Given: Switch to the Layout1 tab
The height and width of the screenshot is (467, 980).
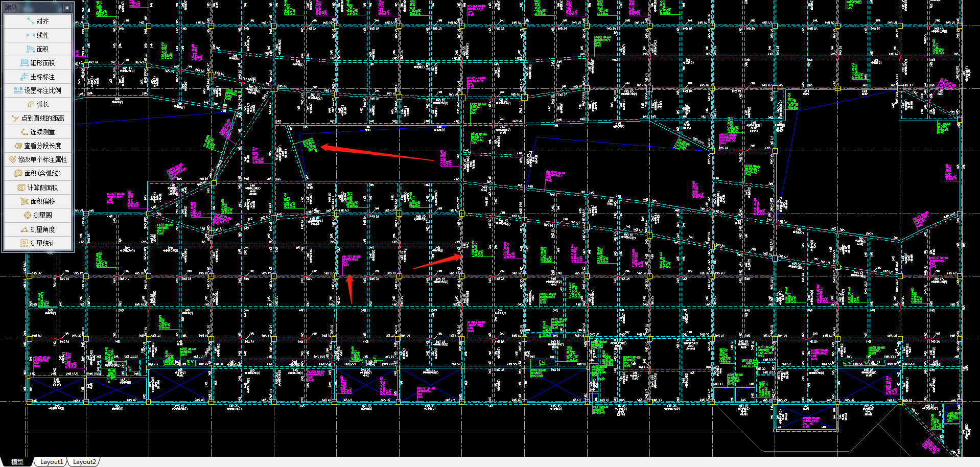Looking at the screenshot, I should [52, 462].
